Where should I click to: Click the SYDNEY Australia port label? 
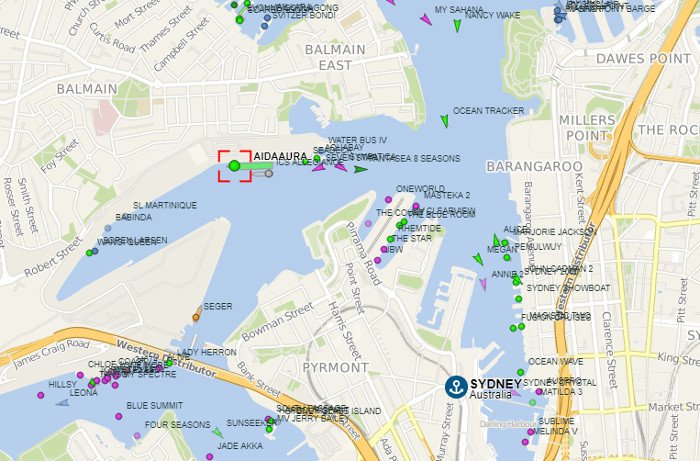coord(496,389)
